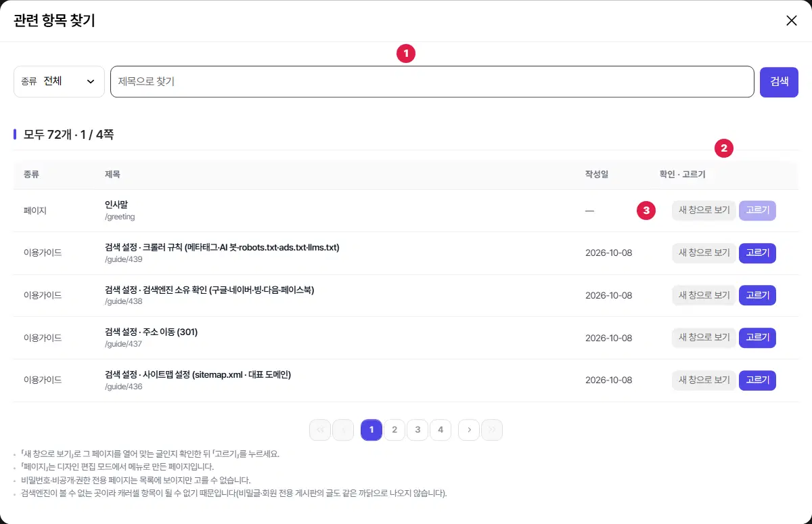Open 인사말 in a new window
The width and height of the screenshot is (812, 524).
click(704, 211)
